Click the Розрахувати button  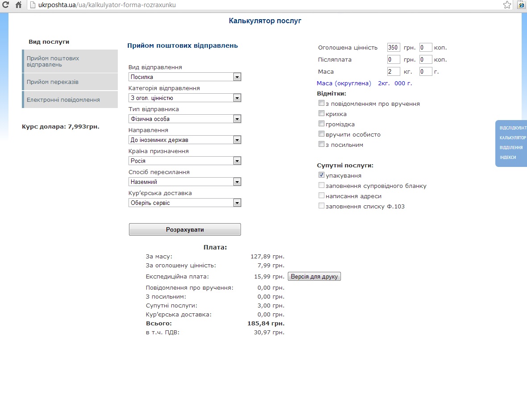point(185,229)
